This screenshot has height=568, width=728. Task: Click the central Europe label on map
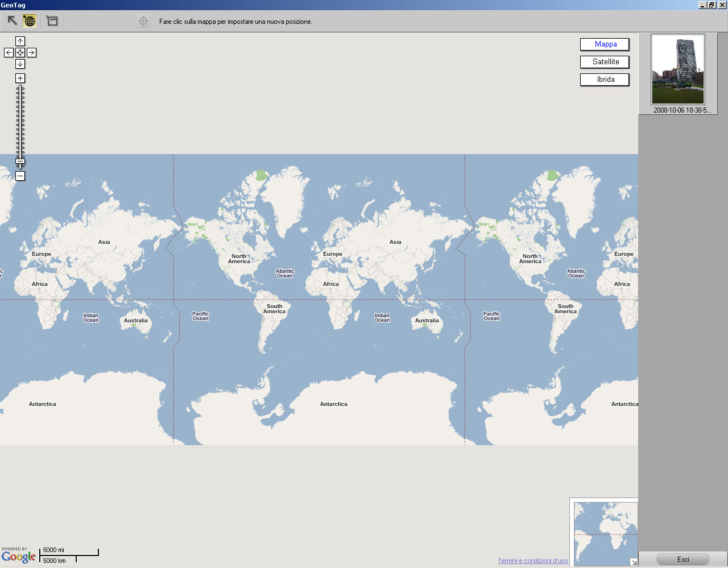point(333,254)
